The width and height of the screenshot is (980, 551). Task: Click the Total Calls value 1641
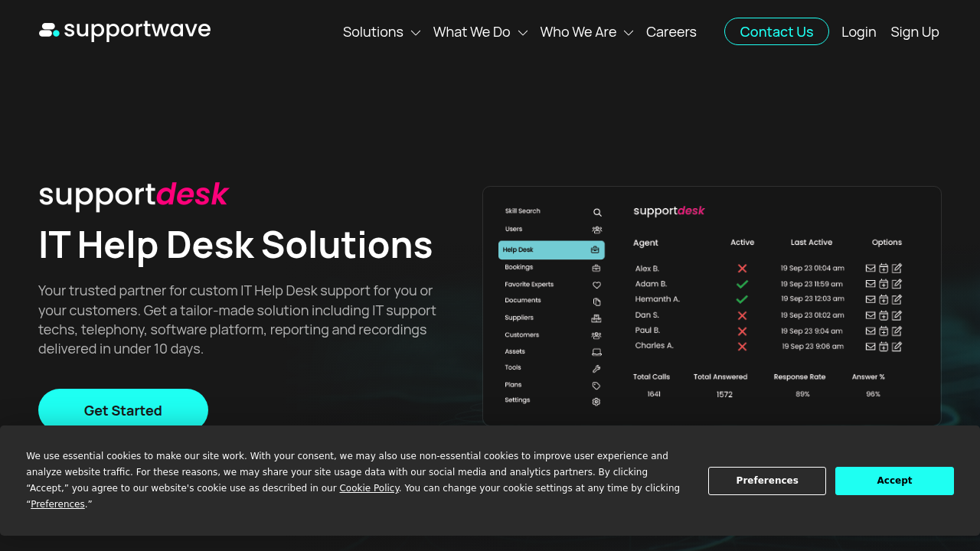tap(654, 394)
